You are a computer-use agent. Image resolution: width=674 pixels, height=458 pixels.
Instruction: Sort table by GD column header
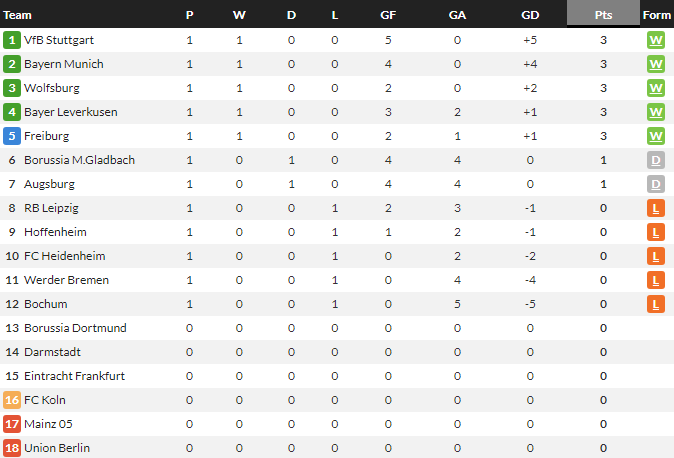[x=530, y=15]
